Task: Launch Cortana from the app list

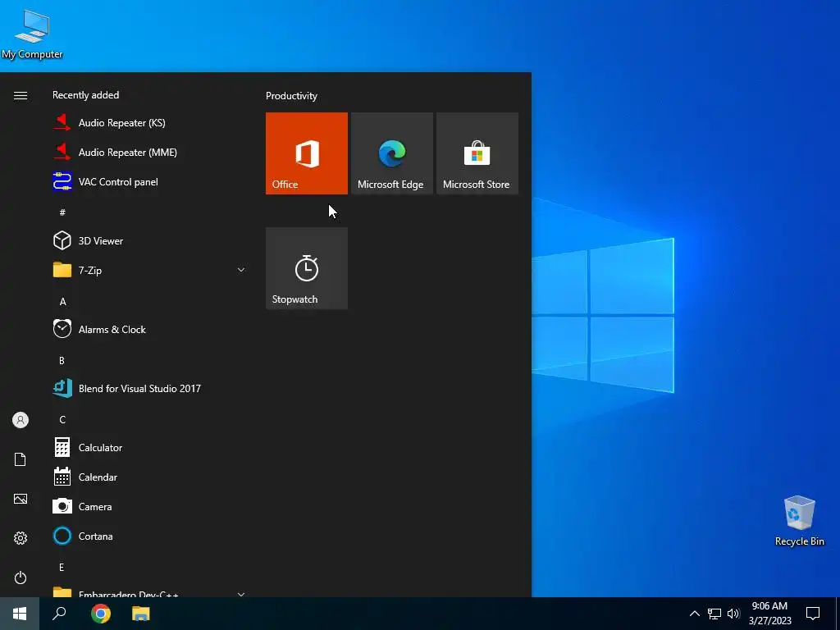Action: pos(150,536)
